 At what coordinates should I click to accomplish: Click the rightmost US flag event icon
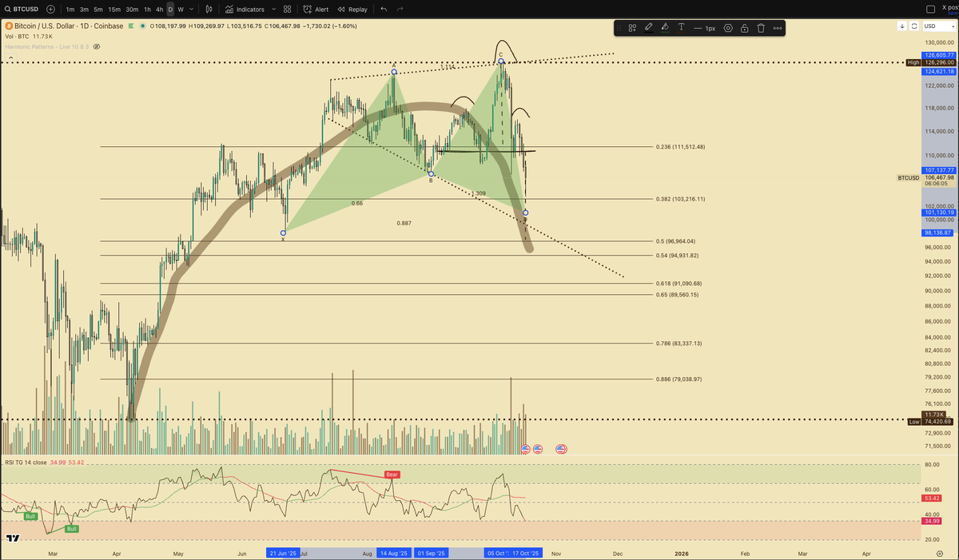point(561,450)
